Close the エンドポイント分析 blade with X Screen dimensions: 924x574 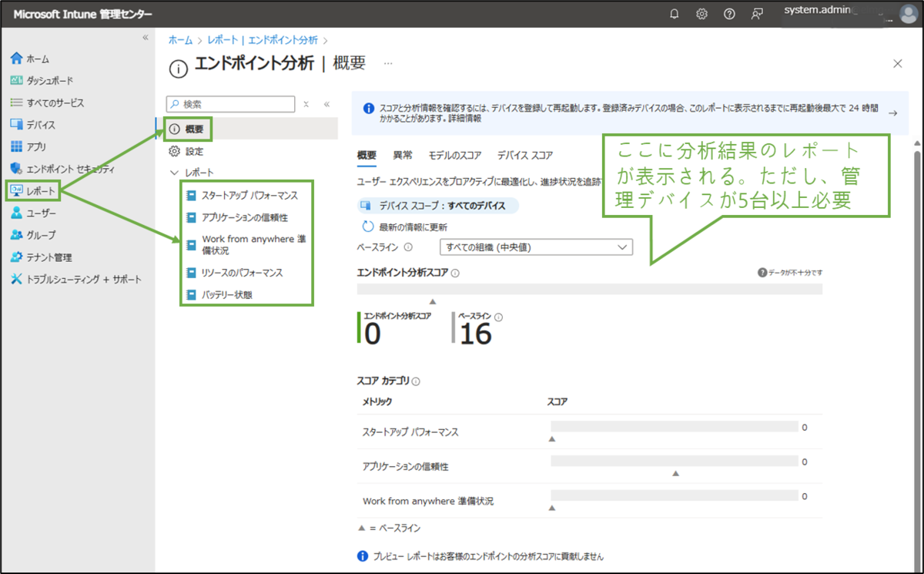tap(897, 64)
